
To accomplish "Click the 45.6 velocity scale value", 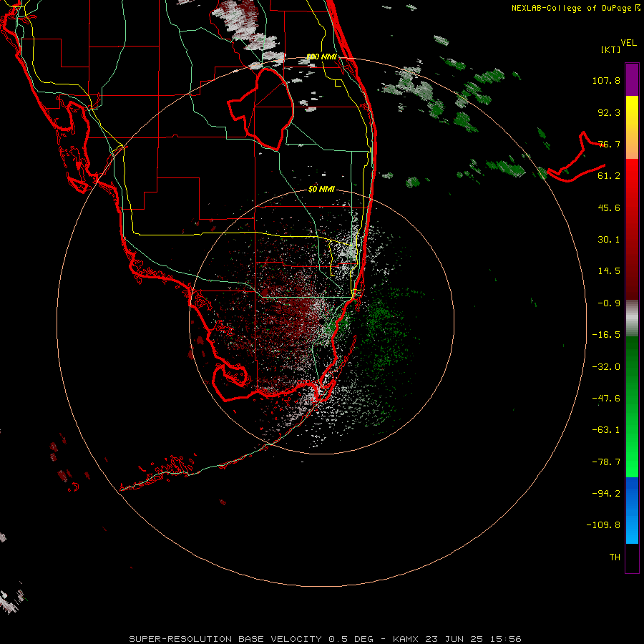I will coord(609,208).
